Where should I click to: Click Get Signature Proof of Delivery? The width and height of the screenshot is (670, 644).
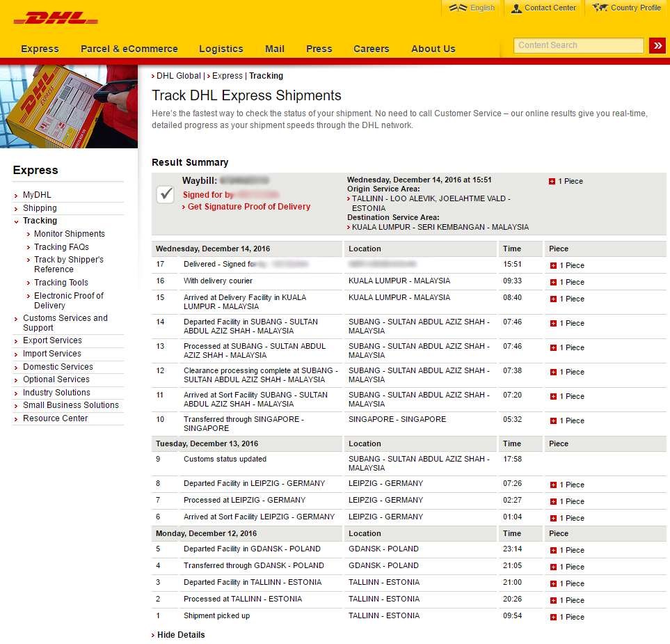tap(249, 207)
